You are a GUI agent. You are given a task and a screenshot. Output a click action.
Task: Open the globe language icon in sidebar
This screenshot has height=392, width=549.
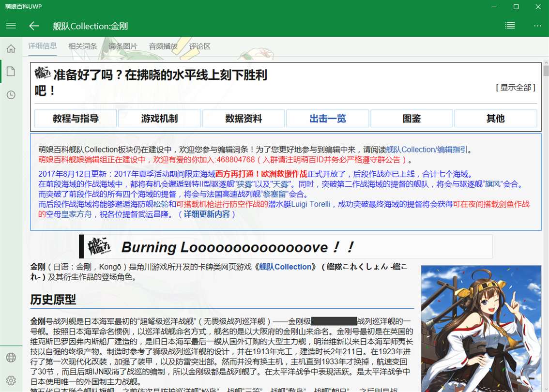pos(11,357)
